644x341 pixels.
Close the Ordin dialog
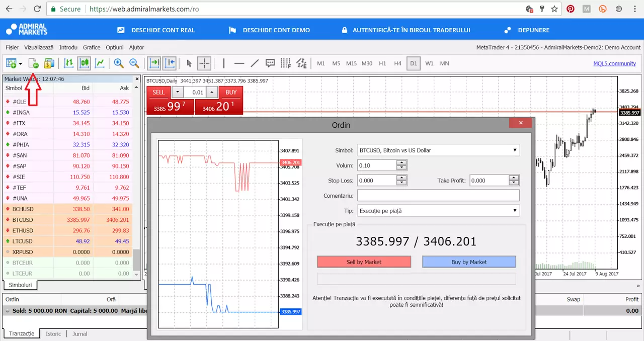click(521, 123)
